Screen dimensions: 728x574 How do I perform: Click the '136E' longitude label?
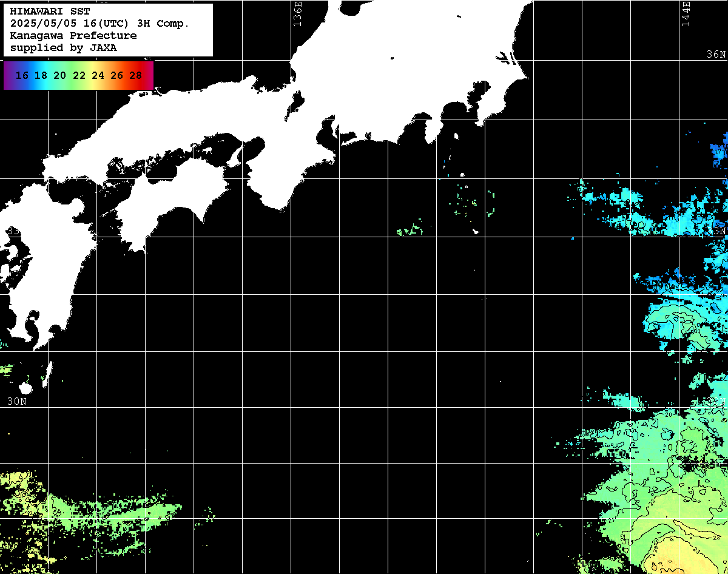pyautogui.click(x=297, y=13)
